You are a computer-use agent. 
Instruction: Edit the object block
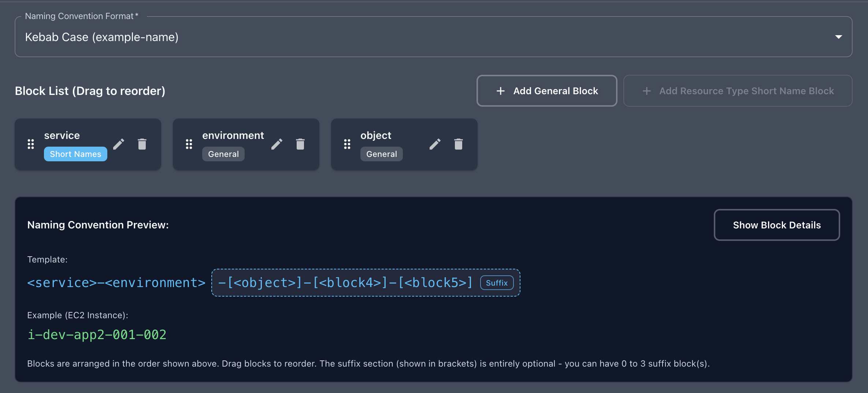(x=435, y=144)
